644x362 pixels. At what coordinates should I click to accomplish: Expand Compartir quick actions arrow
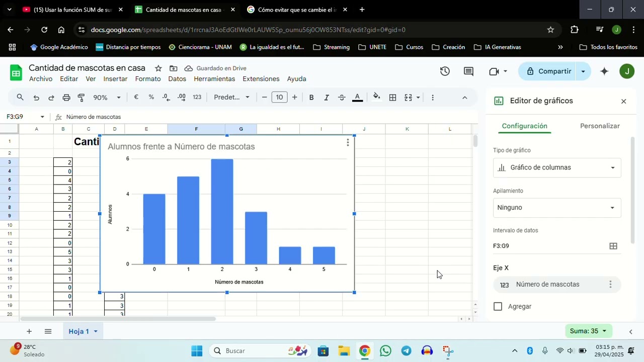coord(583,71)
